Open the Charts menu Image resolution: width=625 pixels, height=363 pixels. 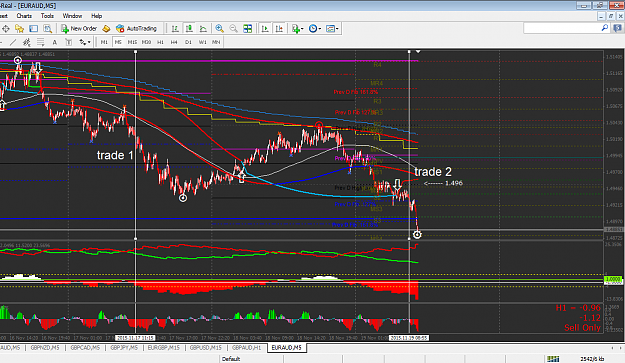pos(24,16)
